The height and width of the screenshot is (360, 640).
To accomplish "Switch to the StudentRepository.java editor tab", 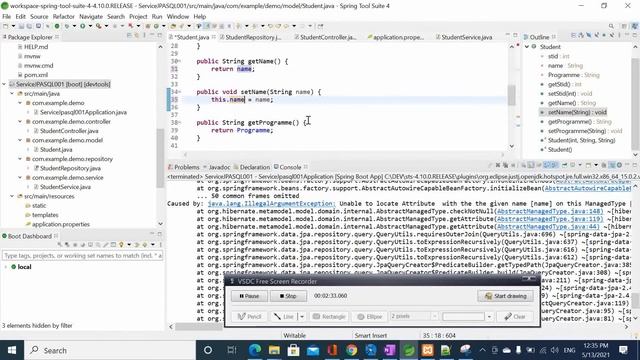I will pos(254,37).
